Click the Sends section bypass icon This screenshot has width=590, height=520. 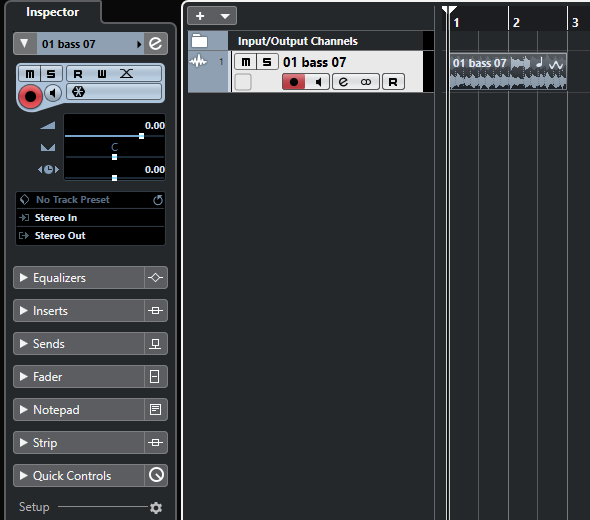[x=155, y=344]
